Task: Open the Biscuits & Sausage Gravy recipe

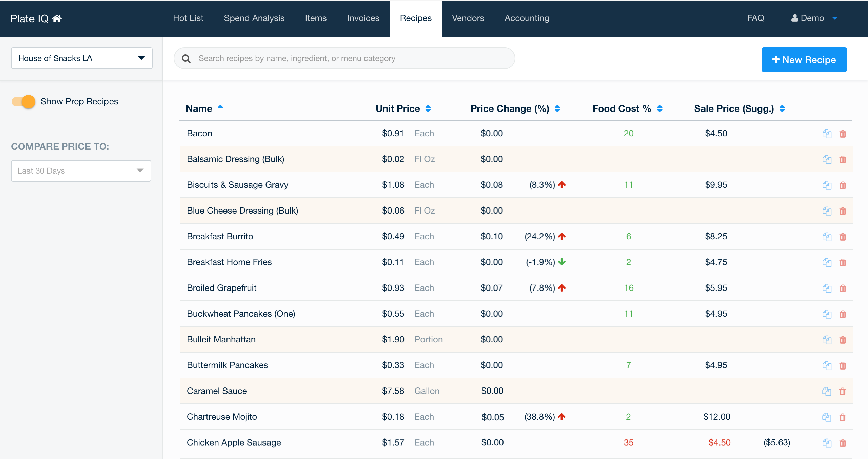Action: click(237, 185)
